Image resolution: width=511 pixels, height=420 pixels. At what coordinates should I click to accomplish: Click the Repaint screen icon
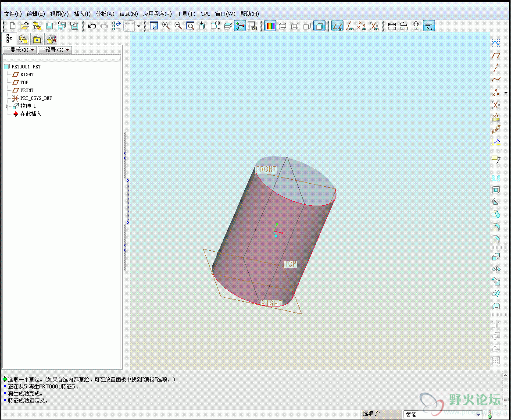154,26
